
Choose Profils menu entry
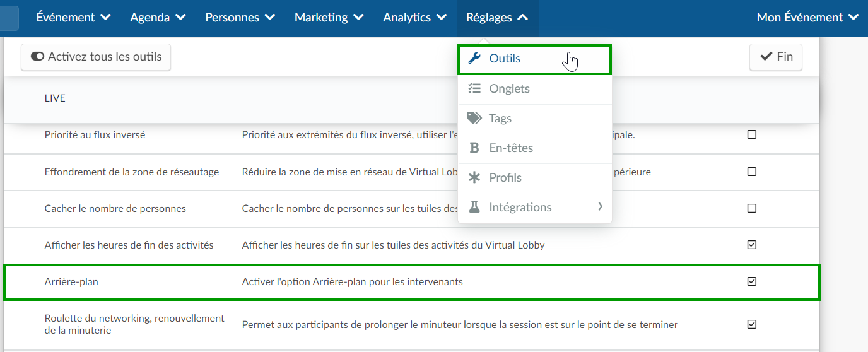click(535, 178)
